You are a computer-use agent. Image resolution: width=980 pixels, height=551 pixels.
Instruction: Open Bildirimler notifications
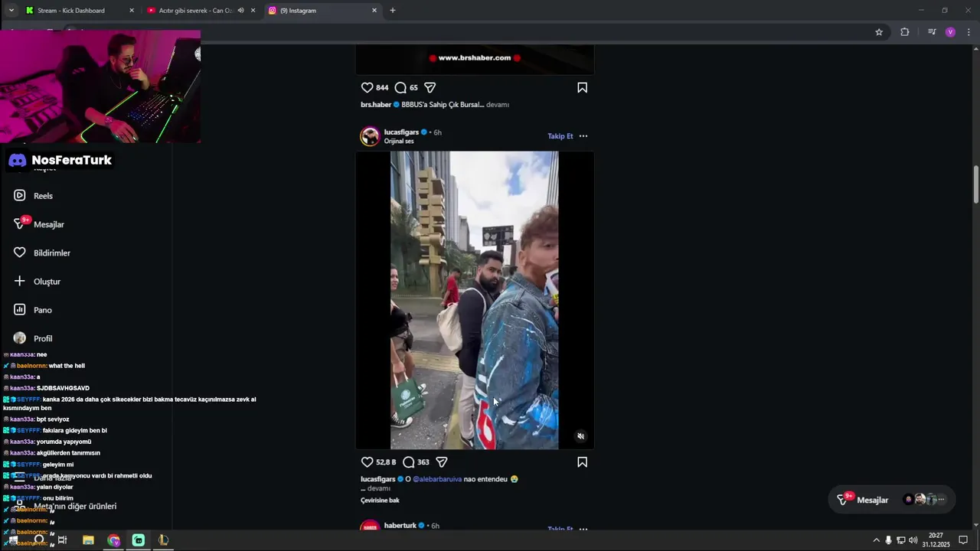click(x=42, y=253)
